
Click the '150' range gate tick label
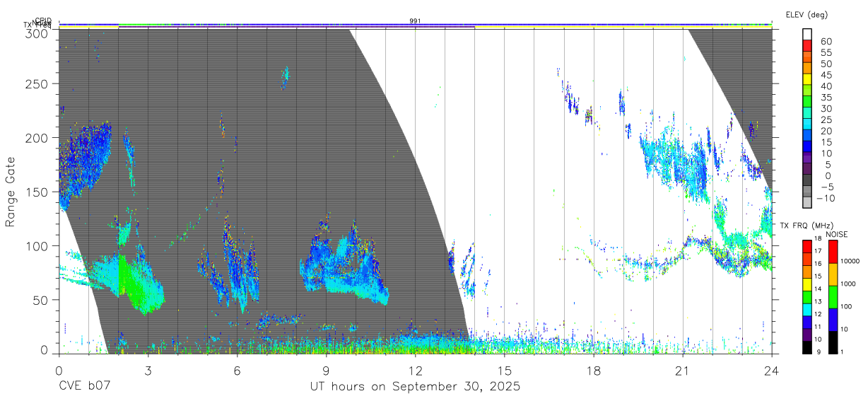(x=37, y=192)
